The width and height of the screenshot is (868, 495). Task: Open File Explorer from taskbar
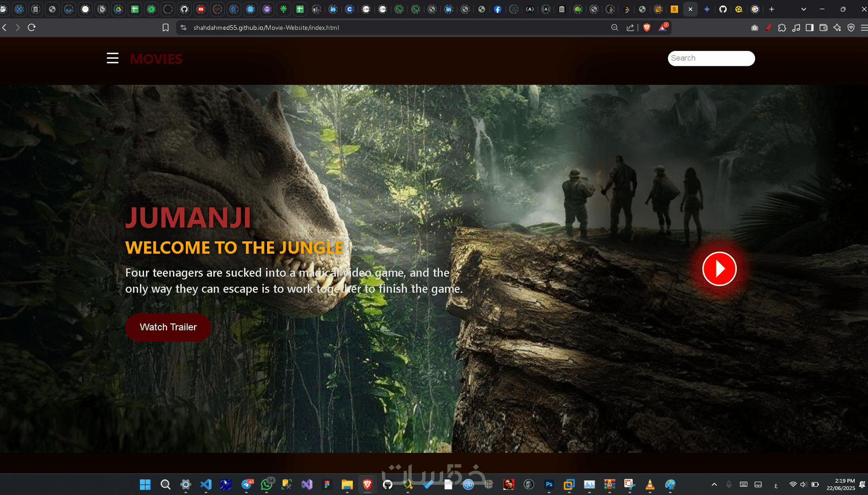(347, 484)
